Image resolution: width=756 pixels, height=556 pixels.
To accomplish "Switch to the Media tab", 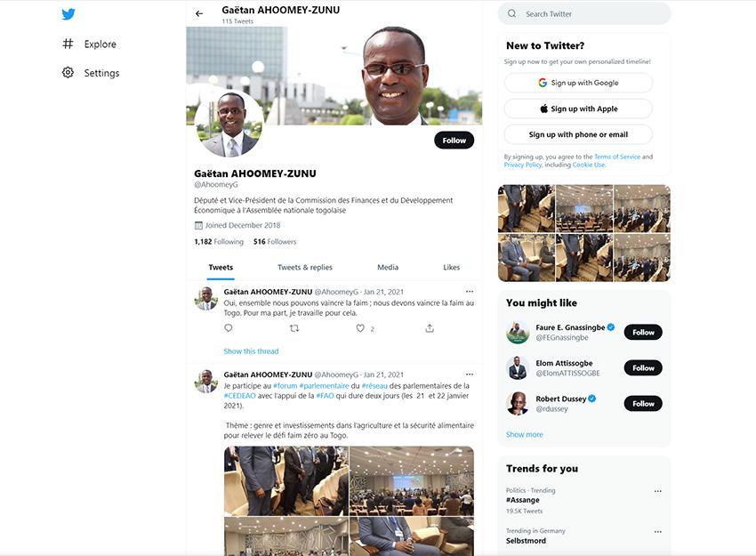I will click(x=388, y=267).
